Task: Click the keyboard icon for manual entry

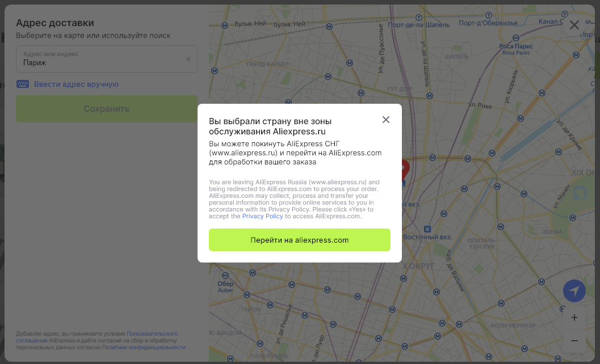Action: click(23, 84)
